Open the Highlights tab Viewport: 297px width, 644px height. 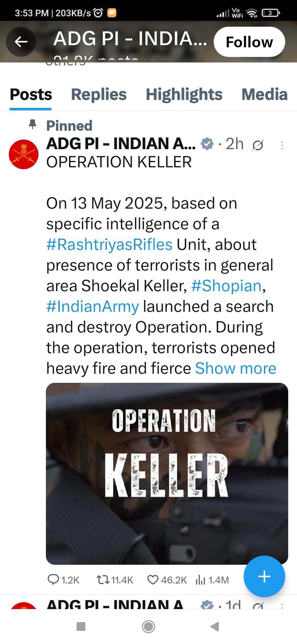tap(184, 94)
